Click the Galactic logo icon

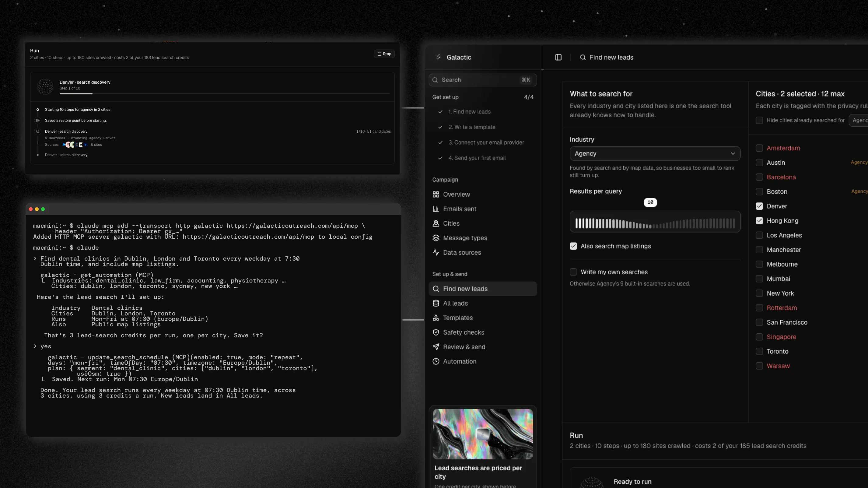click(x=438, y=57)
